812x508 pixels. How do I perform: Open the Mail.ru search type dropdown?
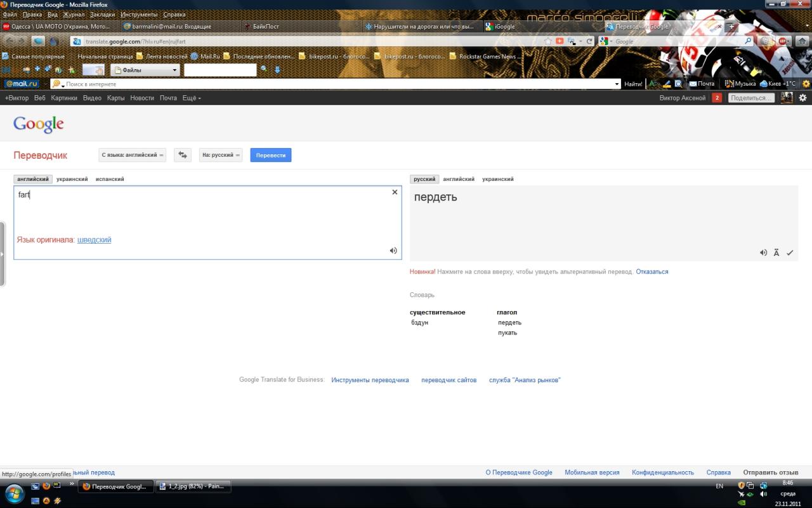pyautogui.click(x=58, y=84)
